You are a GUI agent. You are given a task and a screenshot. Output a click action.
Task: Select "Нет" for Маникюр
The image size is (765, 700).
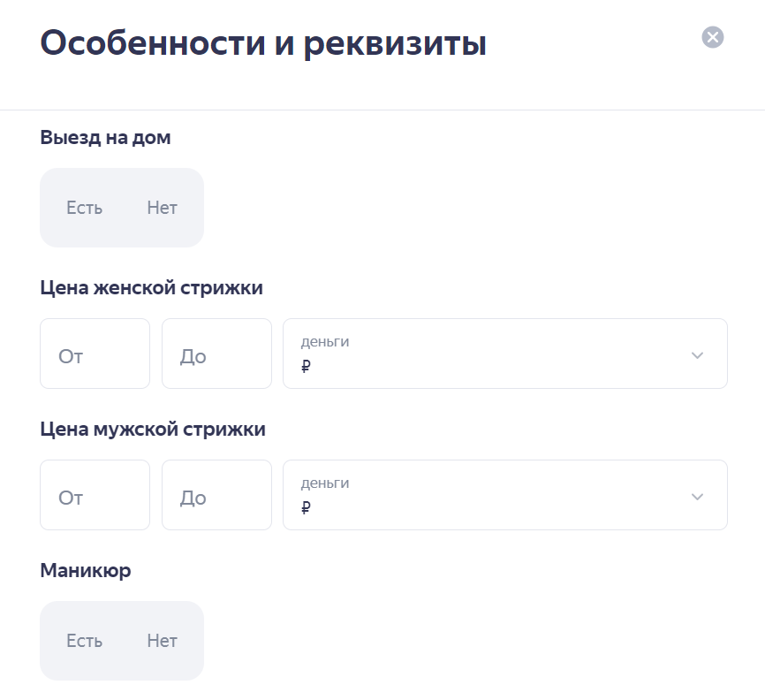pyautogui.click(x=162, y=641)
